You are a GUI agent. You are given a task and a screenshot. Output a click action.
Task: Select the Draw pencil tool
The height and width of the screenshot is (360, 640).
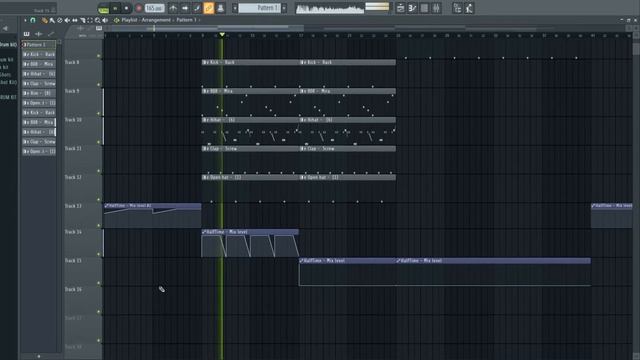click(44, 20)
